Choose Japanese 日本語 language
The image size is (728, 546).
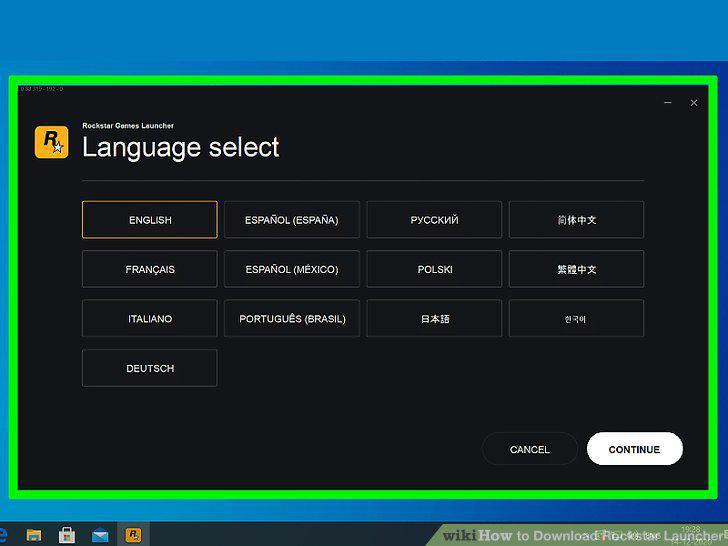point(434,318)
